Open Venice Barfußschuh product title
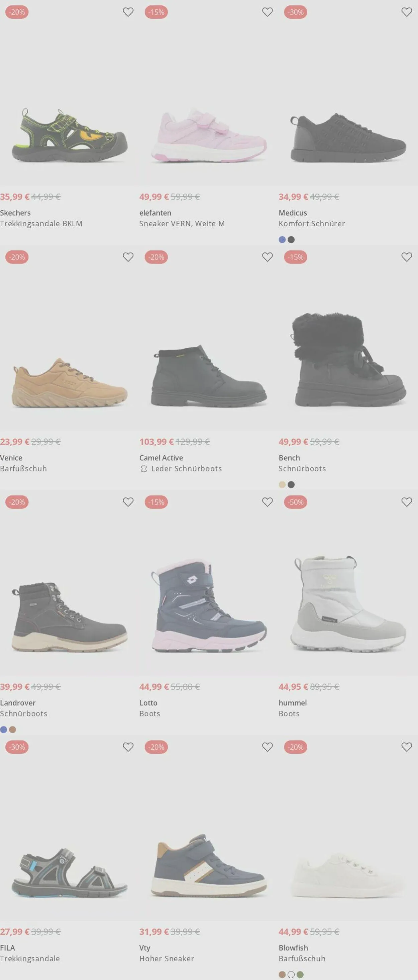Image resolution: width=418 pixels, height=980 pixels. [x=23, y=469]
